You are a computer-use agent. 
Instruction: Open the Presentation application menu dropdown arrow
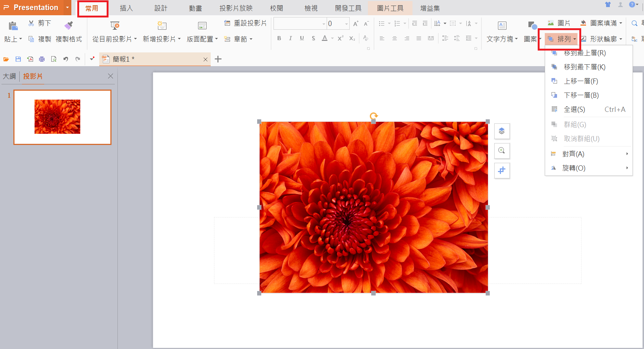pyautogui.click(x=67, y=7)
